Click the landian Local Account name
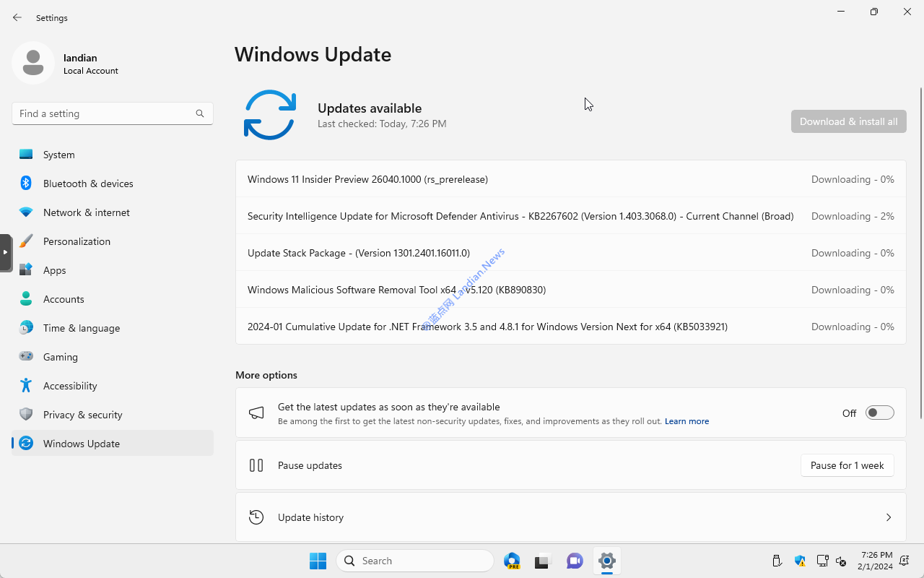Viewport: 924px width, 578px height. point(90,64)
